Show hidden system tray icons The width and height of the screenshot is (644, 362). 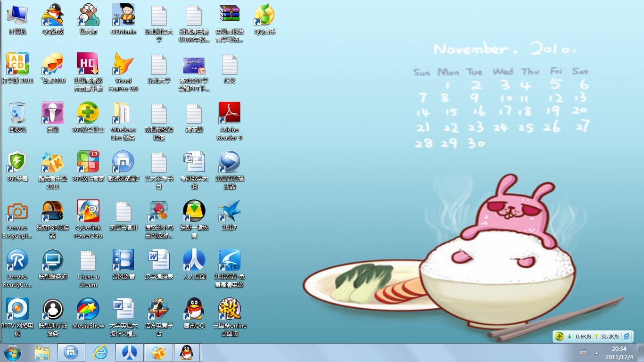coord(597,353)
